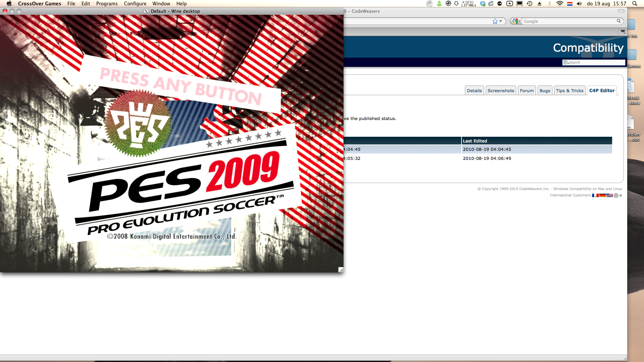Click the search icon inside the Compatibility Search box

(566, 62)
